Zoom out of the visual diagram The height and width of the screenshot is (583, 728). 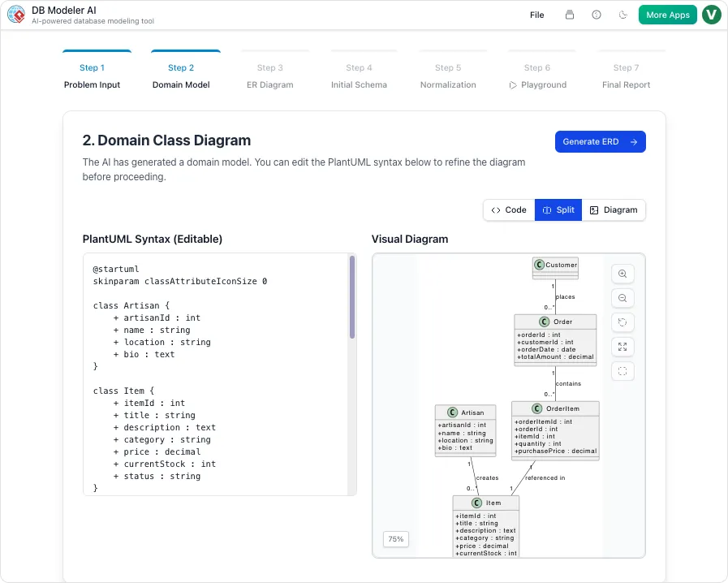622,298
